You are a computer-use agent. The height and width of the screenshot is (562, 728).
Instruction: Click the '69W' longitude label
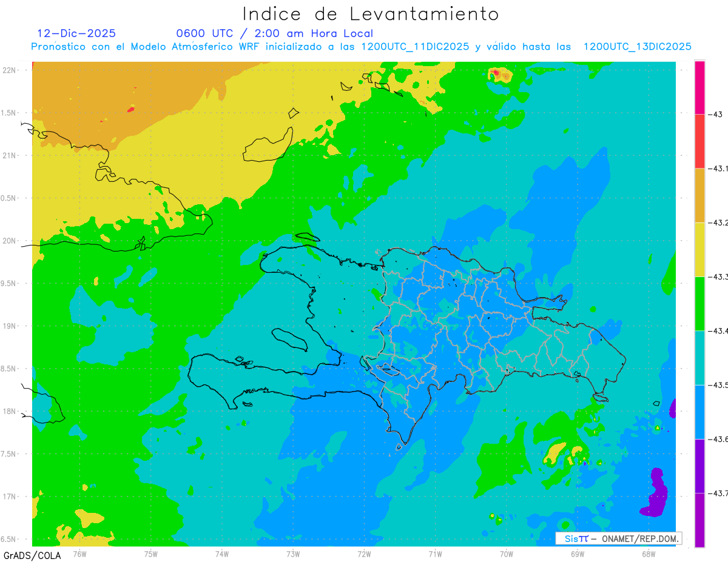click(x=578, y=554)
